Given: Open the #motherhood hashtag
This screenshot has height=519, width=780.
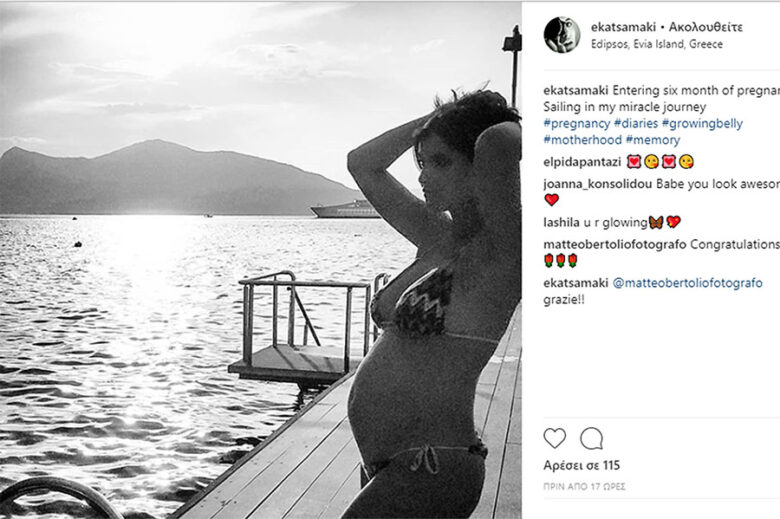Looking at the screenshot, I should 583,140.
